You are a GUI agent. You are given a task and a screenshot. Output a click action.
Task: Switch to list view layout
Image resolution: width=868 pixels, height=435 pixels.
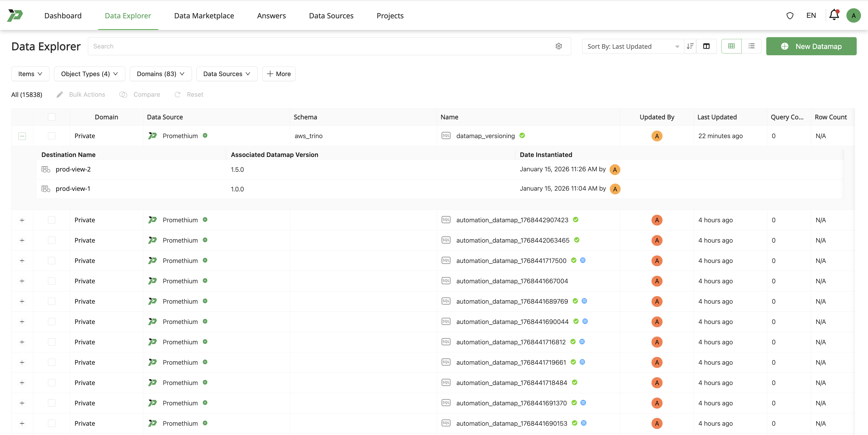[x=751, y=46]
